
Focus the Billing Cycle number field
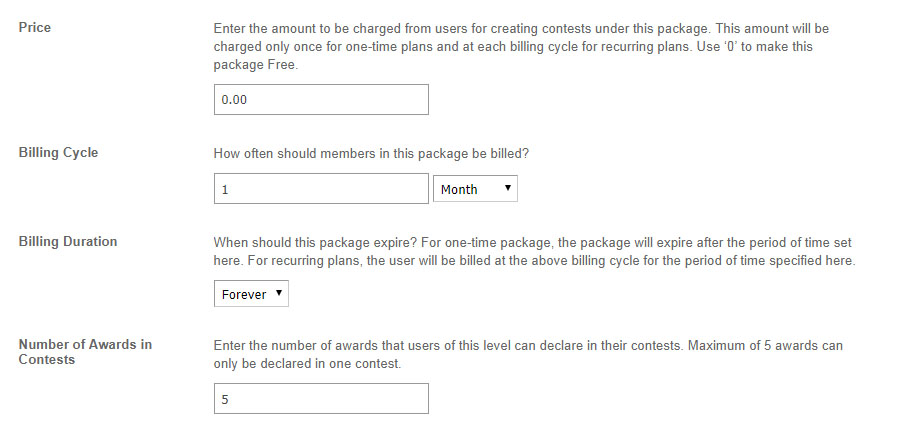coord(321,189)
